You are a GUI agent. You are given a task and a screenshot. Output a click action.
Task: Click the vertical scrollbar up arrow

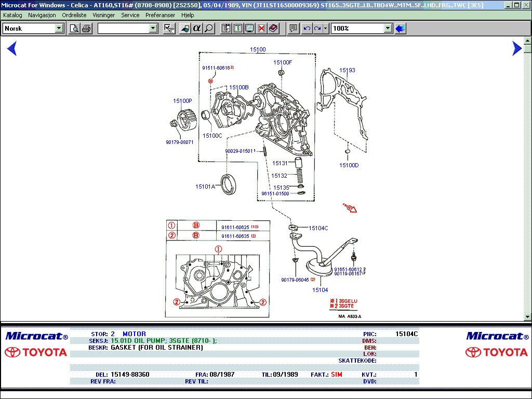(x=528, y=41)
